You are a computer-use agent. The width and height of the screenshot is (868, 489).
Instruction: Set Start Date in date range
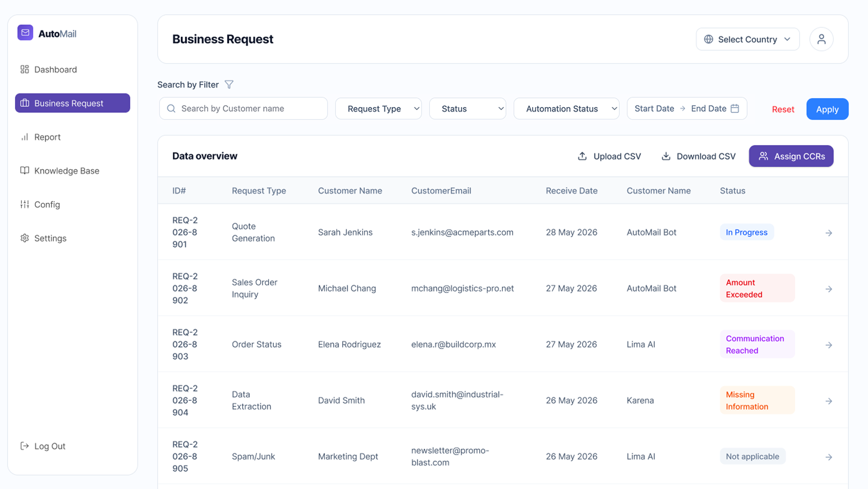[654, 108]
